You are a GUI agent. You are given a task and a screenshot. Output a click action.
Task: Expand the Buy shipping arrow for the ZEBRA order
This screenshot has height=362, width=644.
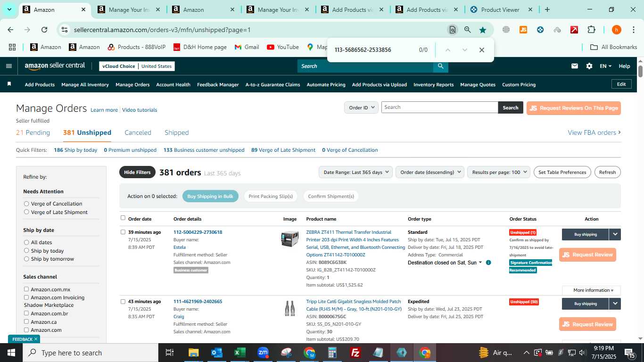pos(615,234)
